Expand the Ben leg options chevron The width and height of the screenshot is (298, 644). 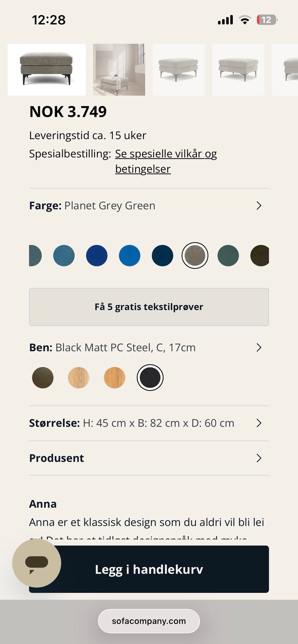(259, 347)
